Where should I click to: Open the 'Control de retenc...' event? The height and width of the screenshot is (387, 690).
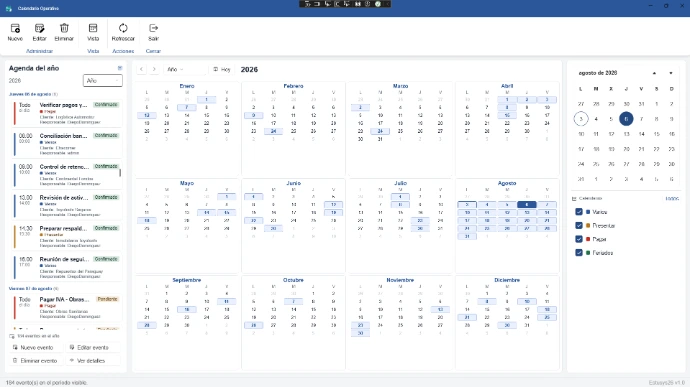67,175
